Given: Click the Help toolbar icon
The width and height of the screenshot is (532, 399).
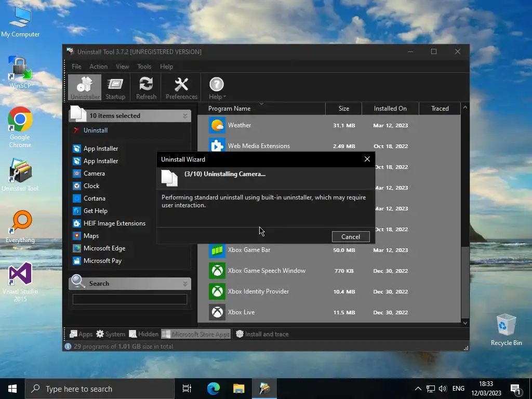Looking at the screenshot, I should point(217,88).
